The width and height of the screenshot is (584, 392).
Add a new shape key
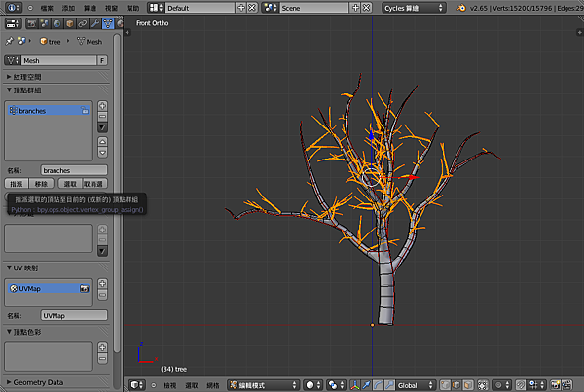(x=103, y=230)
